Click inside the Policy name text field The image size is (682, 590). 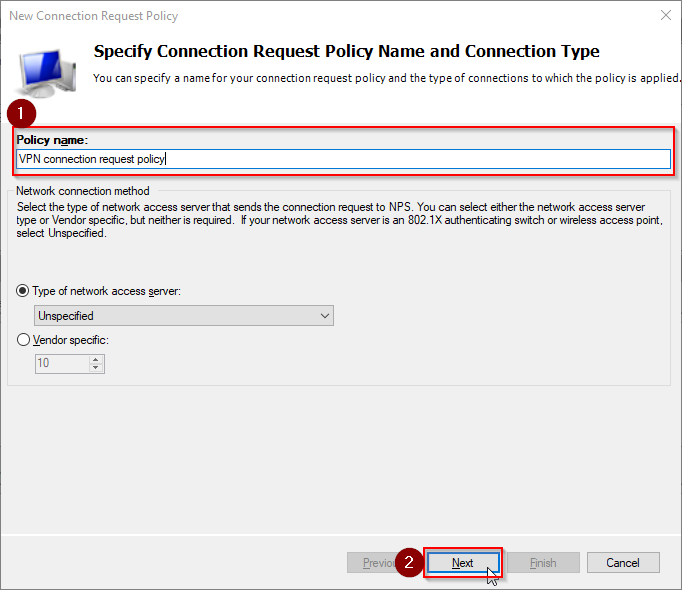click(343, 159)
